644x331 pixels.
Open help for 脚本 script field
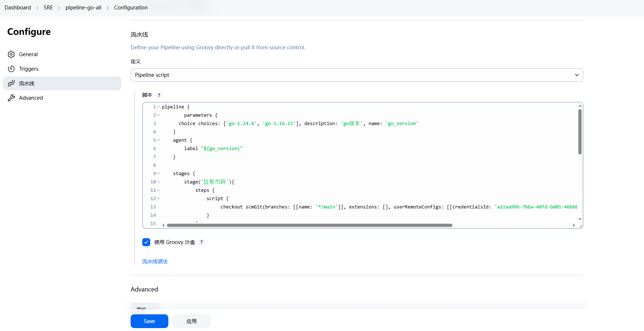click(159, 95)
